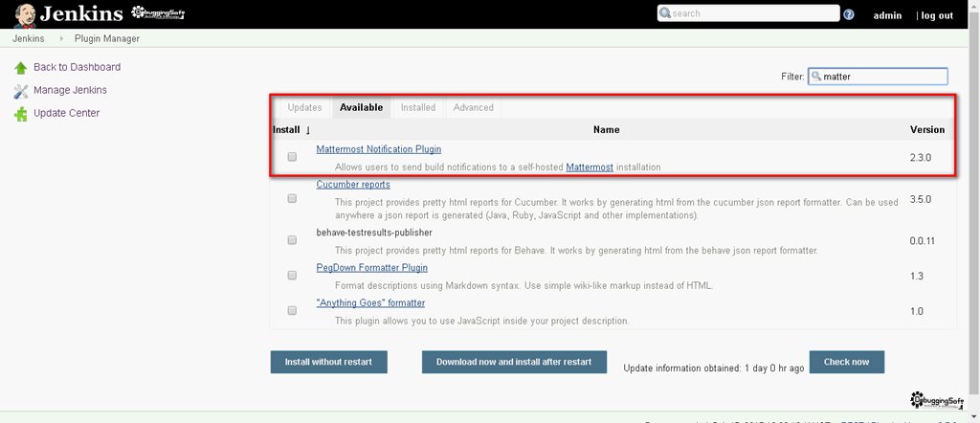Open the Cucumber reports plugin link
980x423 pixels.
(353, 185)
